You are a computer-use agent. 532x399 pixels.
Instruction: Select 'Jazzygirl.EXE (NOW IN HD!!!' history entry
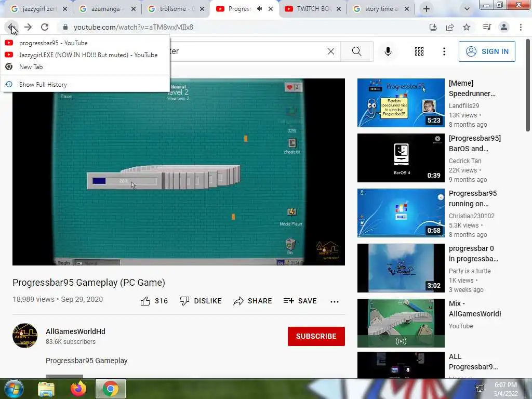tap(85, 55)
